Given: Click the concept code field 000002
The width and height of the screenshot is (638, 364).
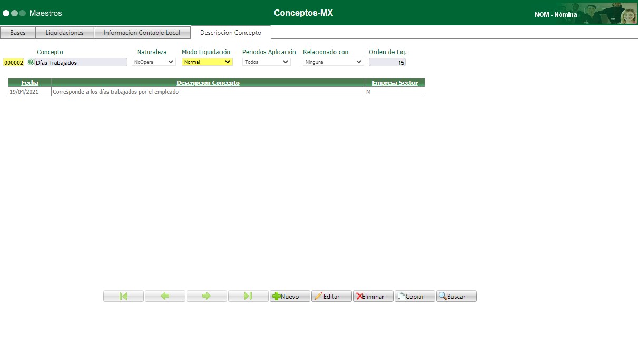Looking at the screenshot, I should [x=13, y=62].
